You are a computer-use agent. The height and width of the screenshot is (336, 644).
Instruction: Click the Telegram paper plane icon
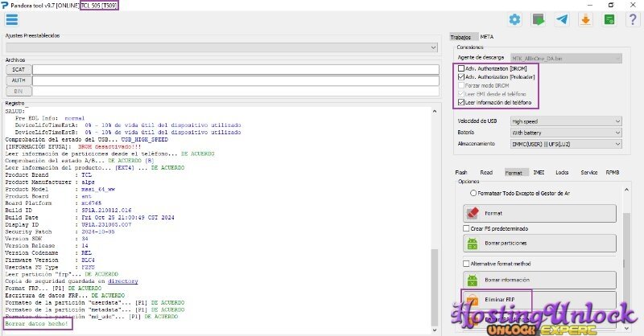click(563, 19)
